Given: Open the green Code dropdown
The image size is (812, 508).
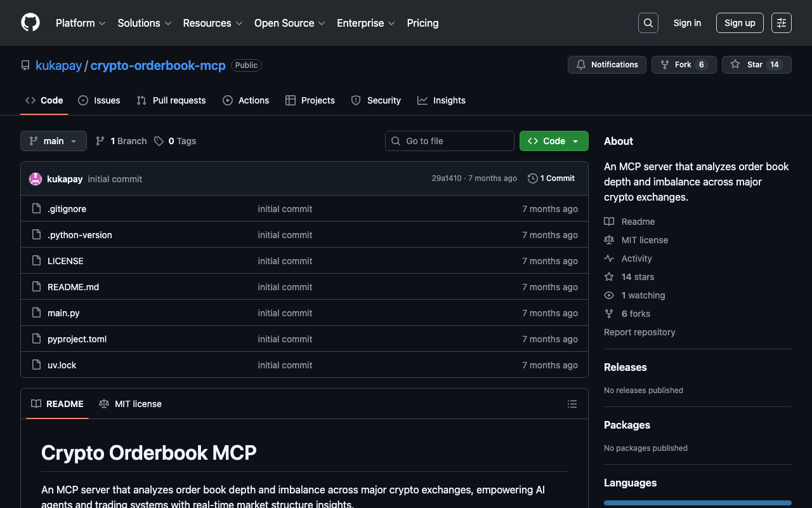Looking at the screenshot, I should tap(553, 141).
